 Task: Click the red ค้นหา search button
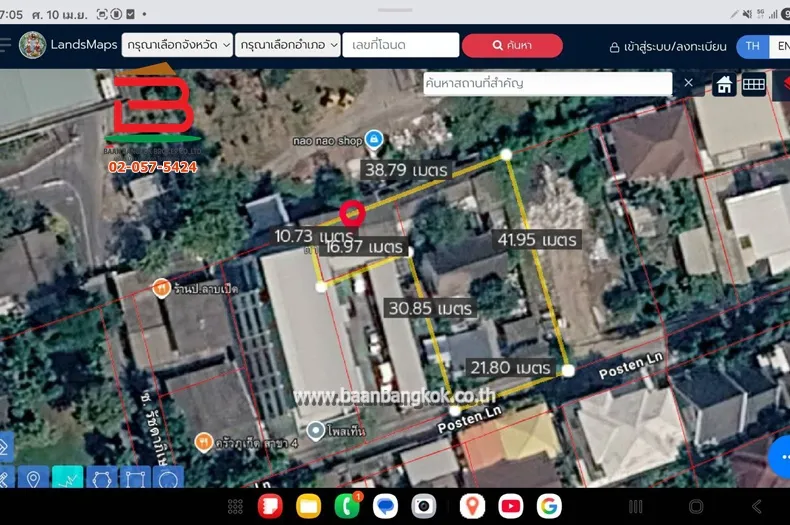(x=512, y=45)
